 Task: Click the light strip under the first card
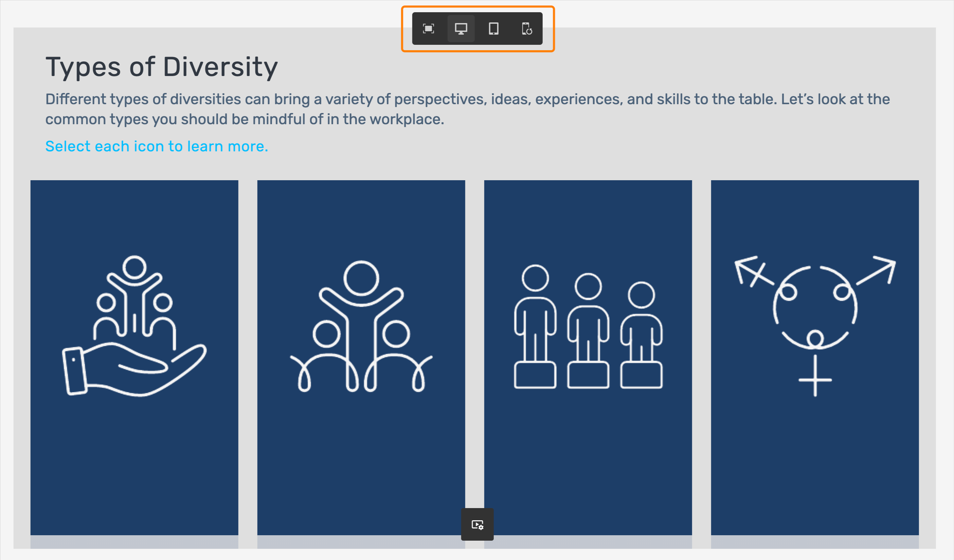(134, 542)
